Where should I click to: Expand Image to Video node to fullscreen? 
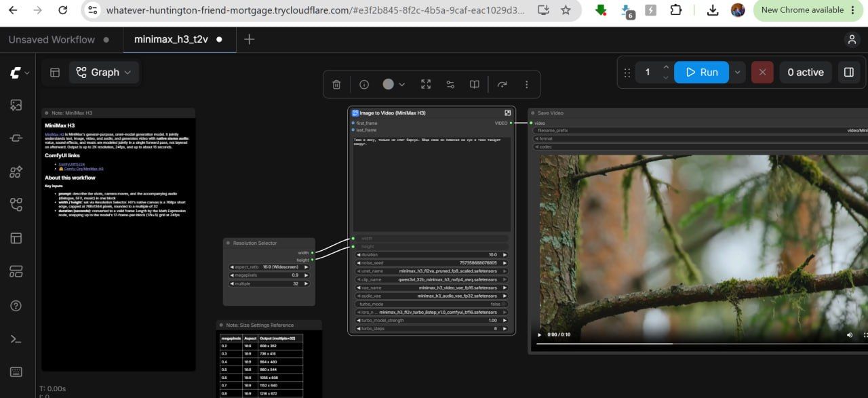[x=507, y=113]
